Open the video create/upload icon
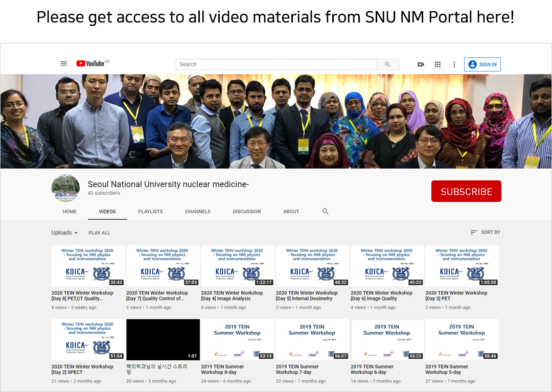The width and height of the screenshot is (552, 392). (421, 64)
